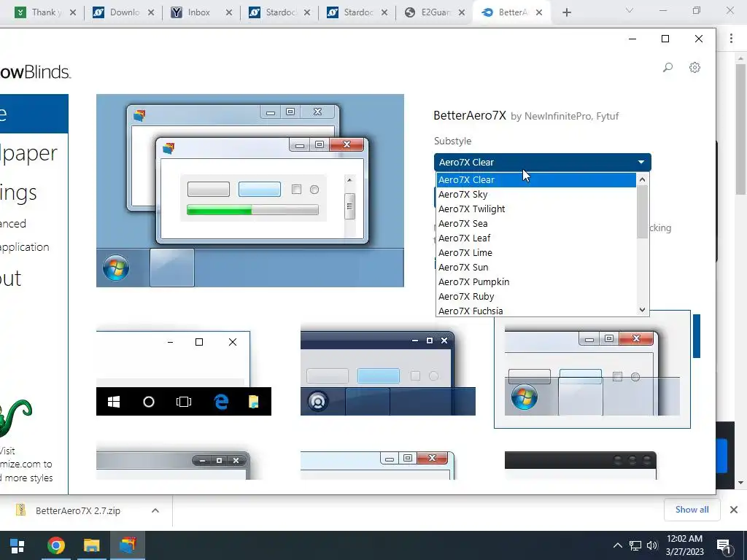Open the Wallpaper sidebar section
The width and height of the screenshot is (747, 560).
click(x=28, y=153)
